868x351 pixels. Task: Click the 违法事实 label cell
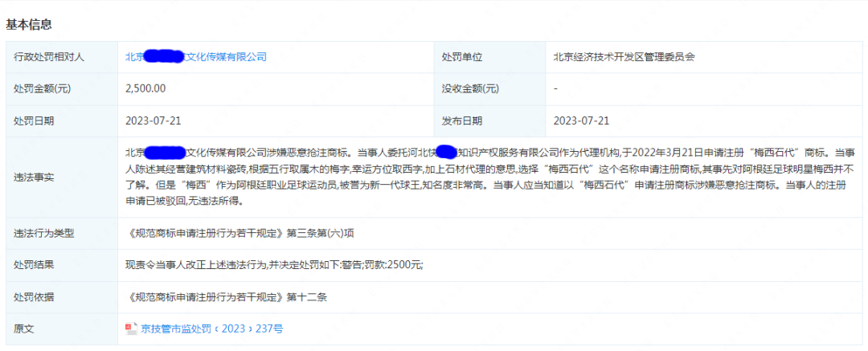pos(62,178)
